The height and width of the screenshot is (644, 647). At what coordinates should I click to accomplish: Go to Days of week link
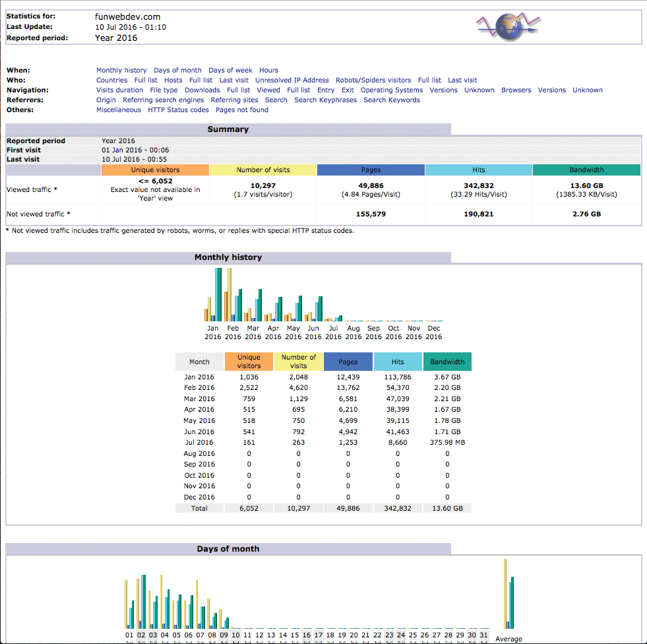(230, 71)
